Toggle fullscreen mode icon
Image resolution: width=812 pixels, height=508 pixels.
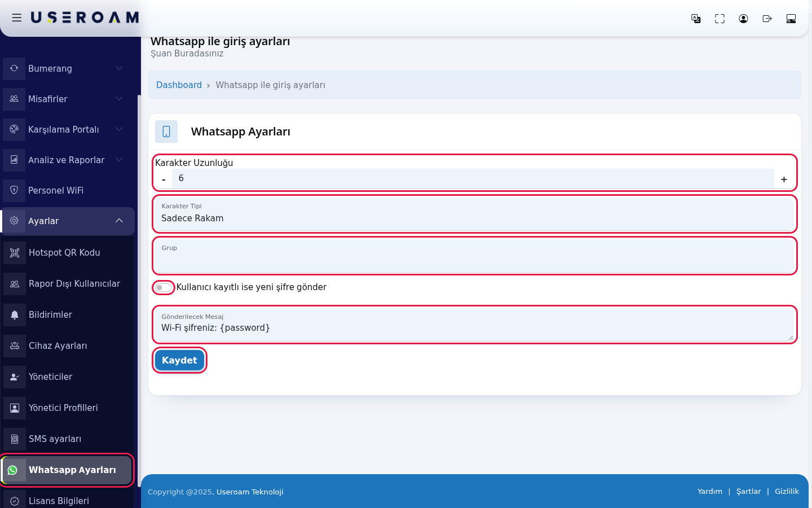[720, 19]
